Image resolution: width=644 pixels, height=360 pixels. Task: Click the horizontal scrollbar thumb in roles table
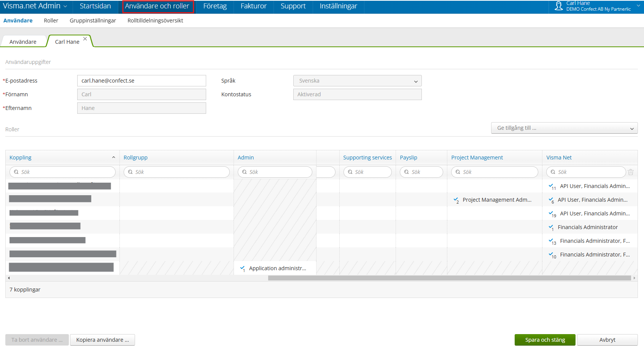click(449, 278)
